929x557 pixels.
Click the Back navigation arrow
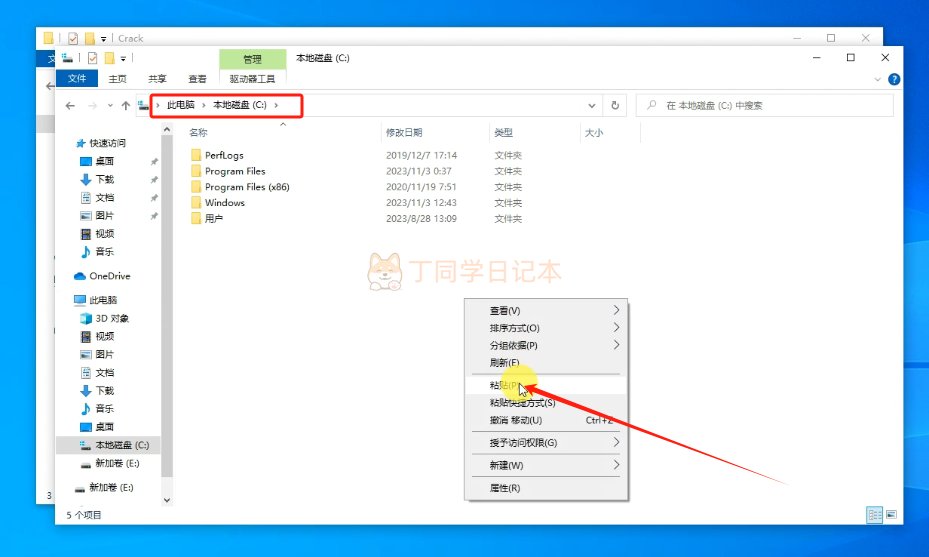(x=70, y=105)
